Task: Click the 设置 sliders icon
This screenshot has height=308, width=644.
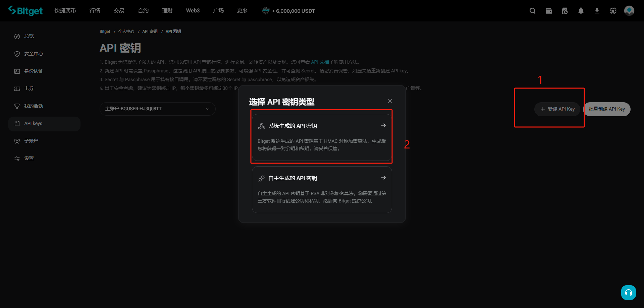Action: click(x=17, y=158)
